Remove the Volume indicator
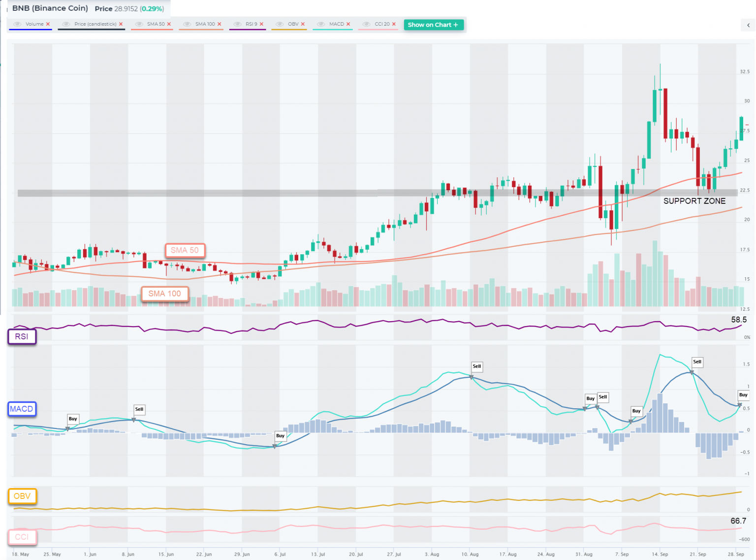 tap(48, 24)
